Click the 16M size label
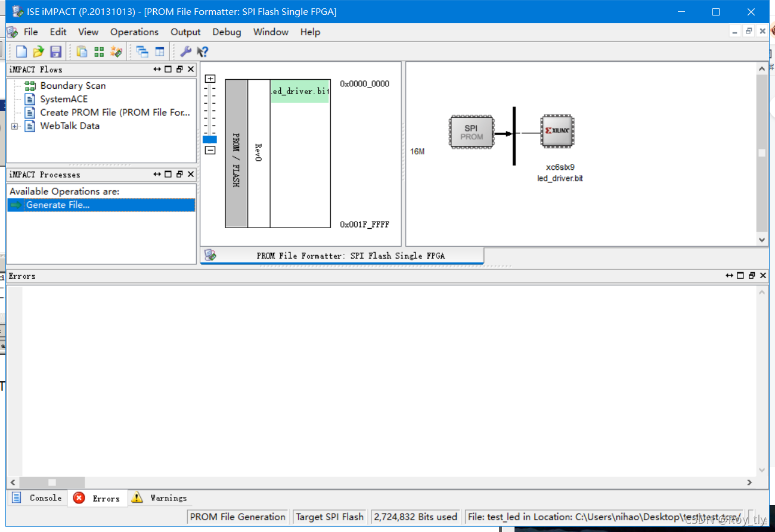775x532 pixels. [417, 152]
